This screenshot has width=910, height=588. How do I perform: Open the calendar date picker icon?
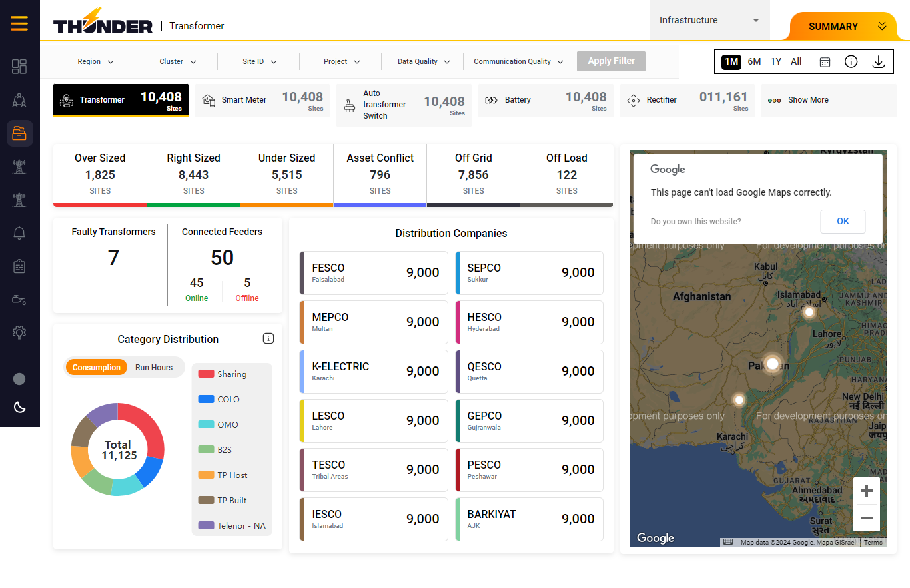click(825, 61)
